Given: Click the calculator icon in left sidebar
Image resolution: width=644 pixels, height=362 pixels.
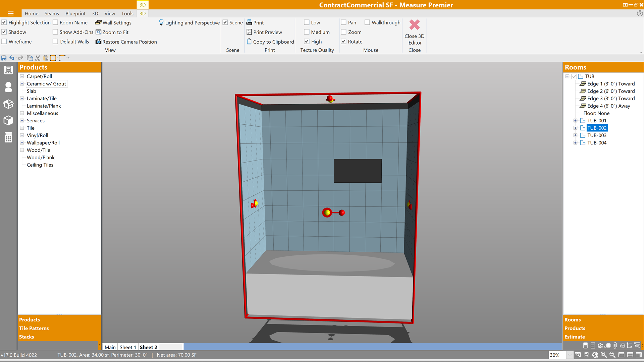Looking at the screenshot, I should click(8, 137).
